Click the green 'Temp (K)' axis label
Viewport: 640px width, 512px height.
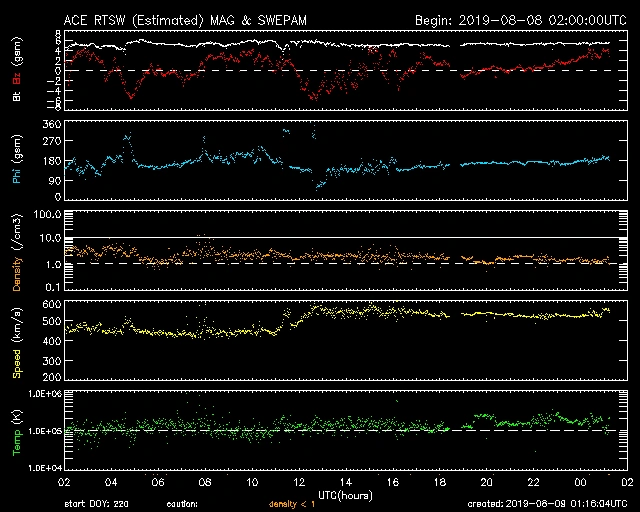(x=17, y=432)
